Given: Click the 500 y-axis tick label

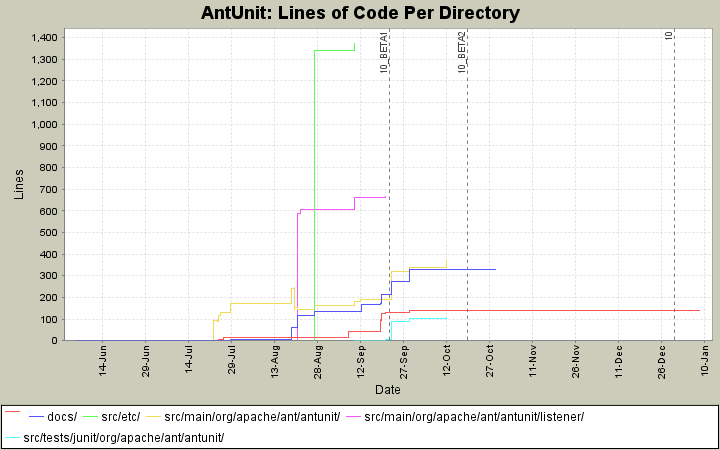Looking at the screenshot, I should 49,232.
